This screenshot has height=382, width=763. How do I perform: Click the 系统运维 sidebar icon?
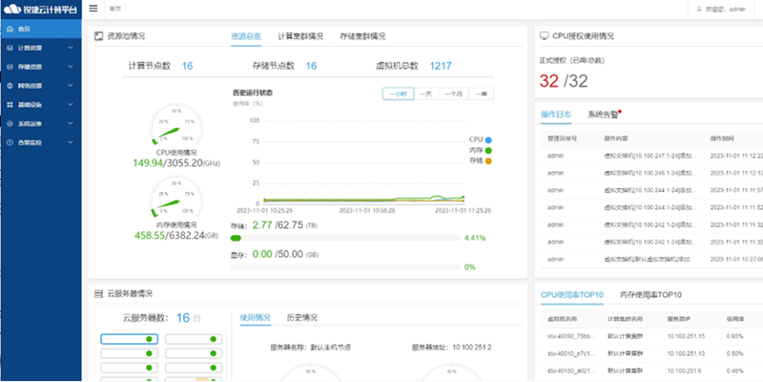point(10,124)
